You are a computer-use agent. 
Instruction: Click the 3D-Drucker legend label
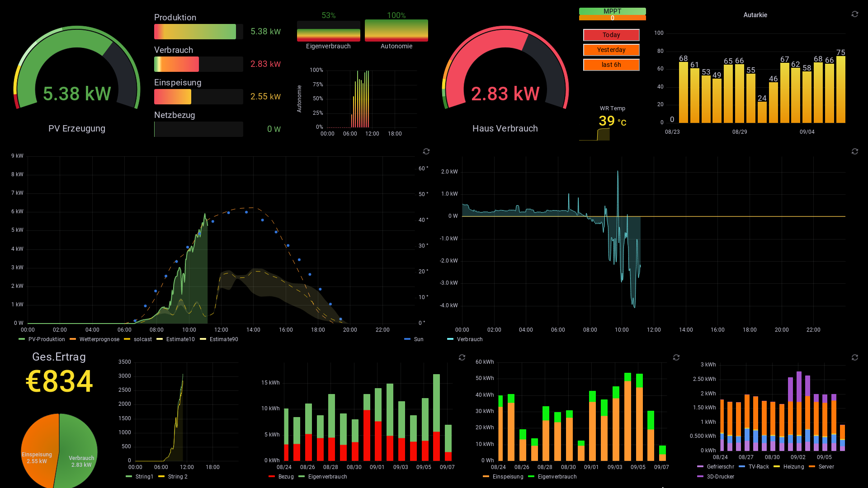(x=720, y=477)
